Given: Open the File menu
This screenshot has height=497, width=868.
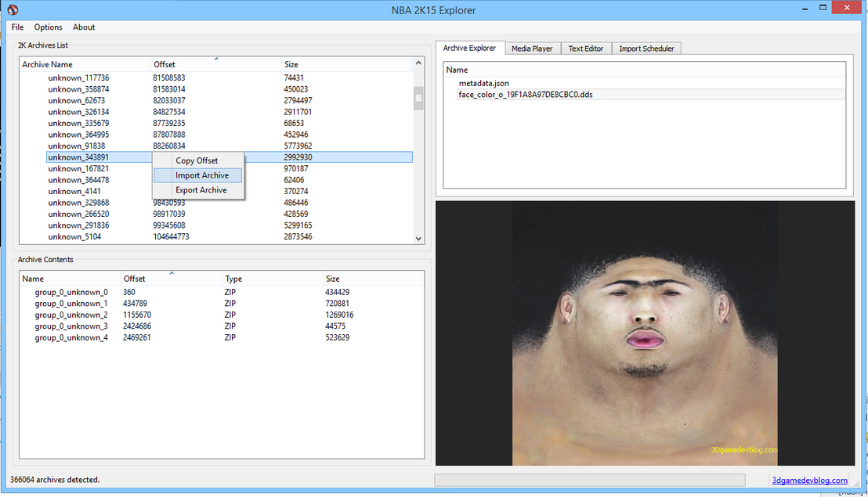Looking at the screenshot, I should coord(18,27).
